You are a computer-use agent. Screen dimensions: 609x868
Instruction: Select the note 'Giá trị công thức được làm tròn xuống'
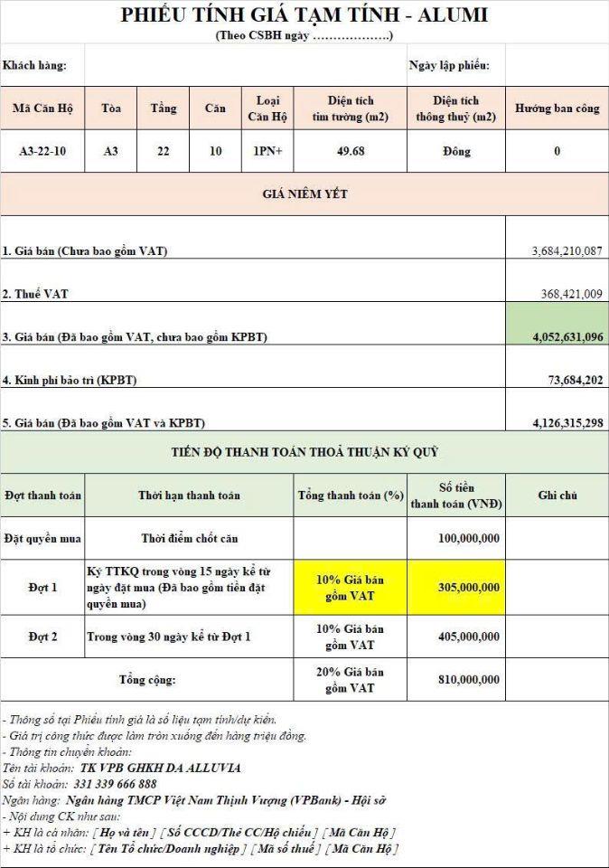155,736
